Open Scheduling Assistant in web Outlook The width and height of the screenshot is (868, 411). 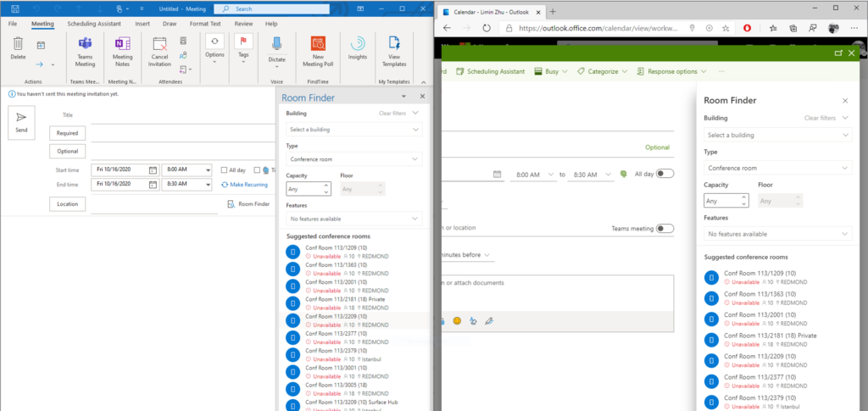[491, 71]
